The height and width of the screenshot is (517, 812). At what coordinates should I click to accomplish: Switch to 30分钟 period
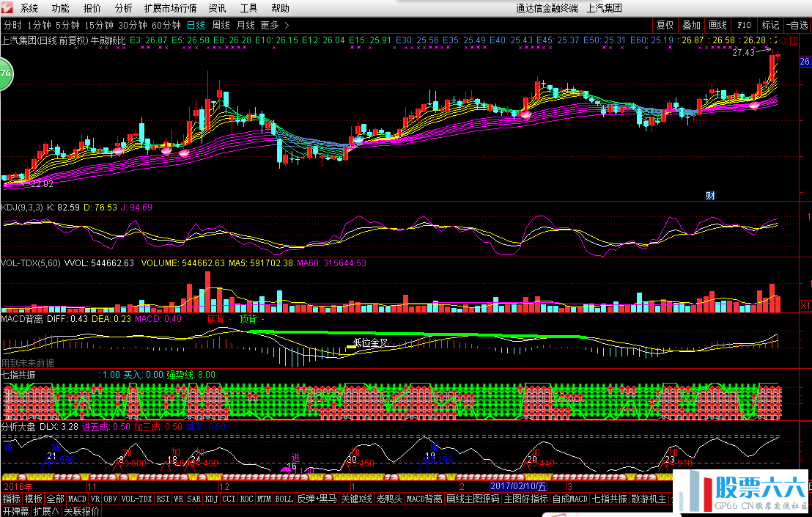(x=133, y=25)
